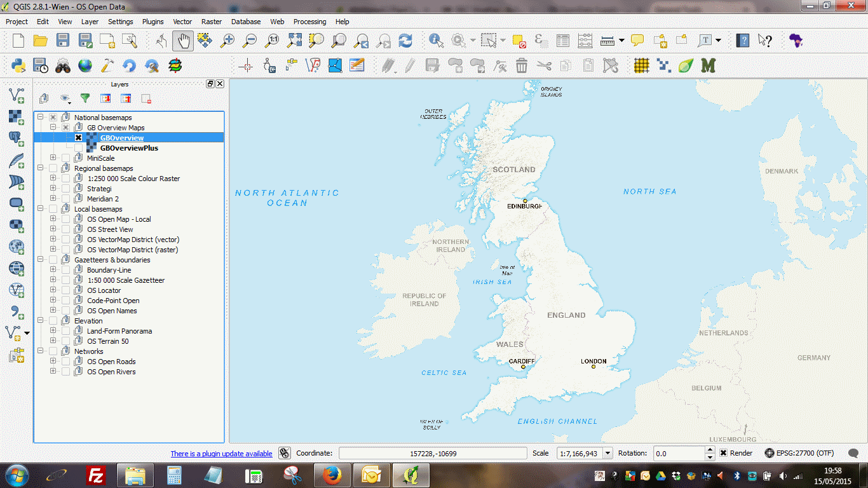Open the Vector menu
Image resolution: width=868 pixels, height=488 pixels.
182,22
